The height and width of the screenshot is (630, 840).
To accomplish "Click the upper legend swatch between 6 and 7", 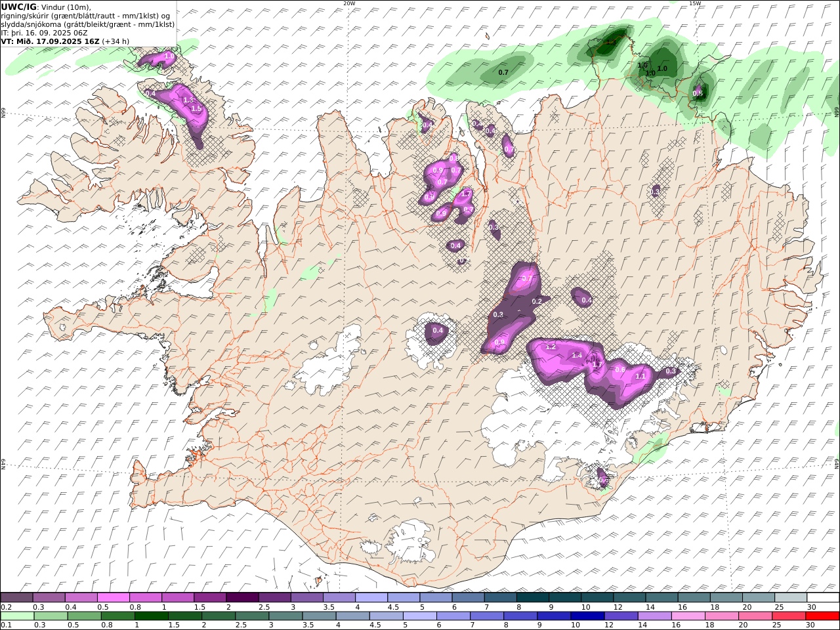I will coord(467,598).
